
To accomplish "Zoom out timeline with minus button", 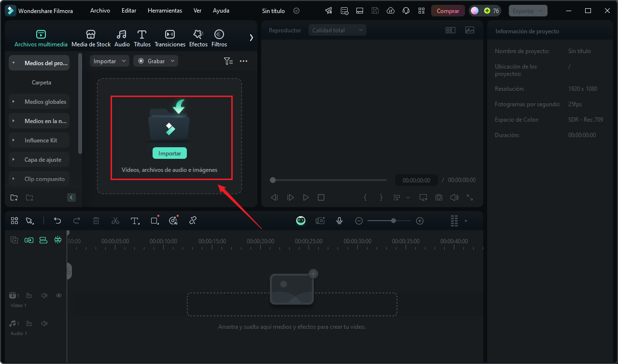I will point(359,221).
